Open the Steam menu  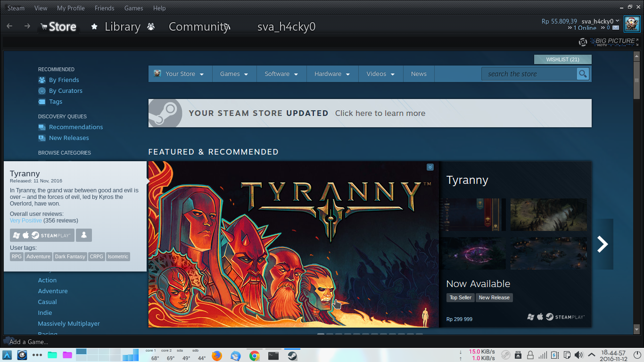[x=16, y=8]
